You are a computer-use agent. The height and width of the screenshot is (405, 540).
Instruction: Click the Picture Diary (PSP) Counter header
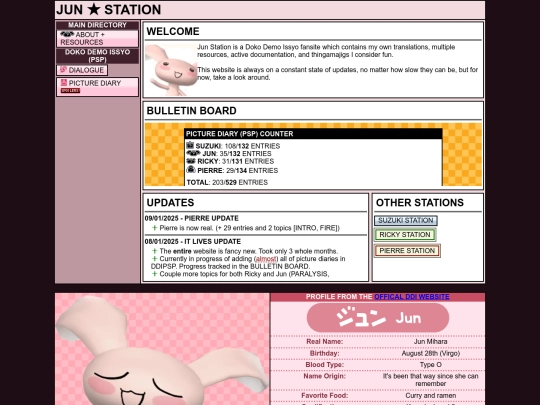point(313,134)
